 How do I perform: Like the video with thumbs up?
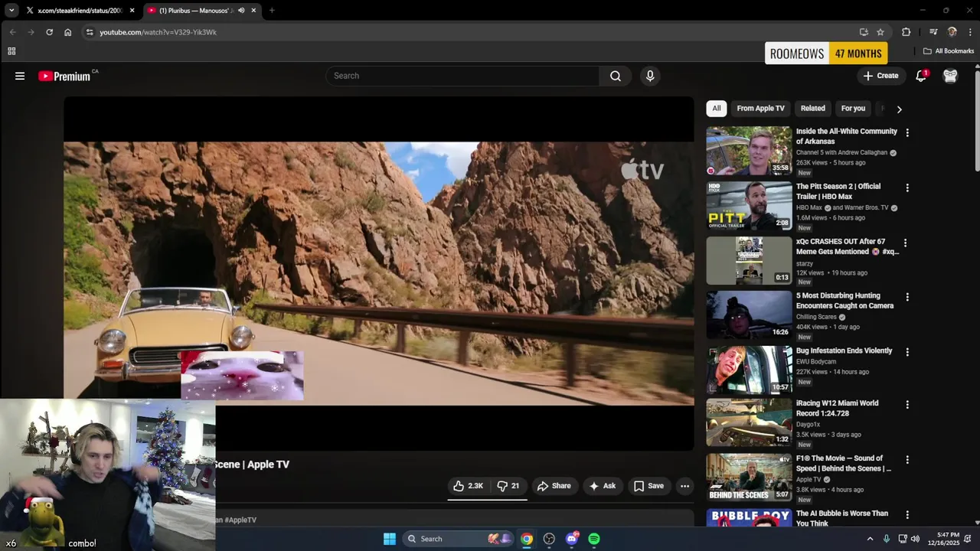468,486
